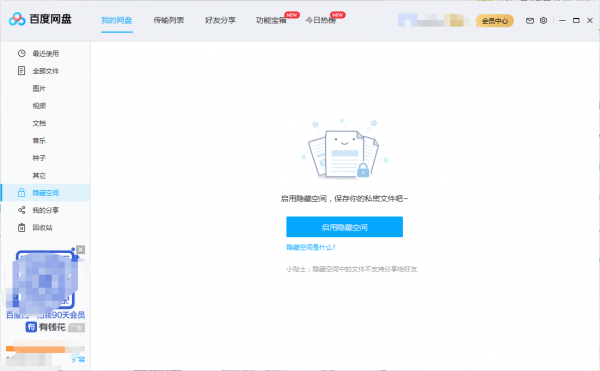Open the 隐藏空间是什么? link
Viewport: 600px width, 371px height.
pos(311,247)
